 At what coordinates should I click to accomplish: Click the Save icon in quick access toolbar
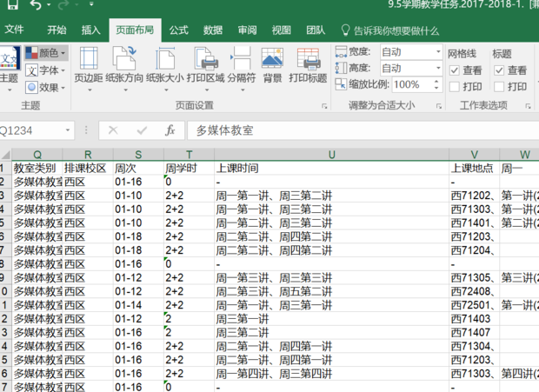[x=12, y=4]
